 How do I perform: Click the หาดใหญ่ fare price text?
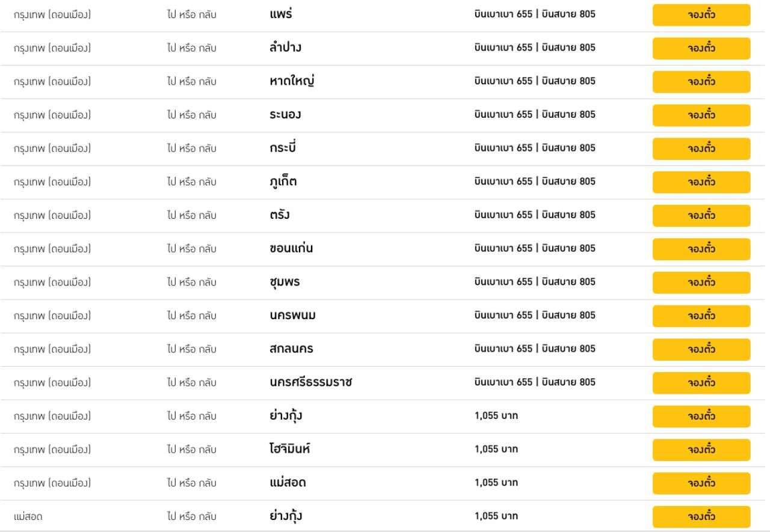click(535, 82)
